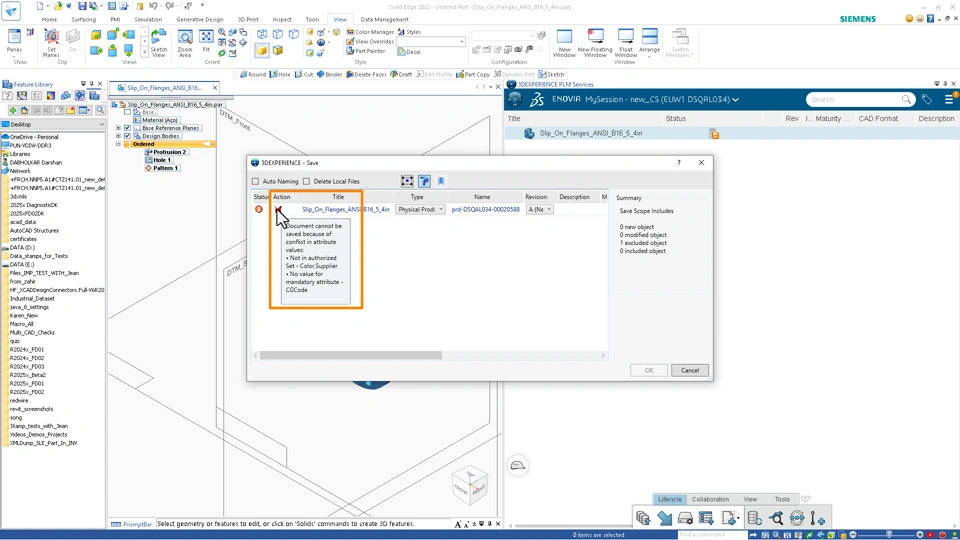This screenshot has width=960, height=540.
Task: Expand Base Reference Planes node
Action: (x=118, y=128)
